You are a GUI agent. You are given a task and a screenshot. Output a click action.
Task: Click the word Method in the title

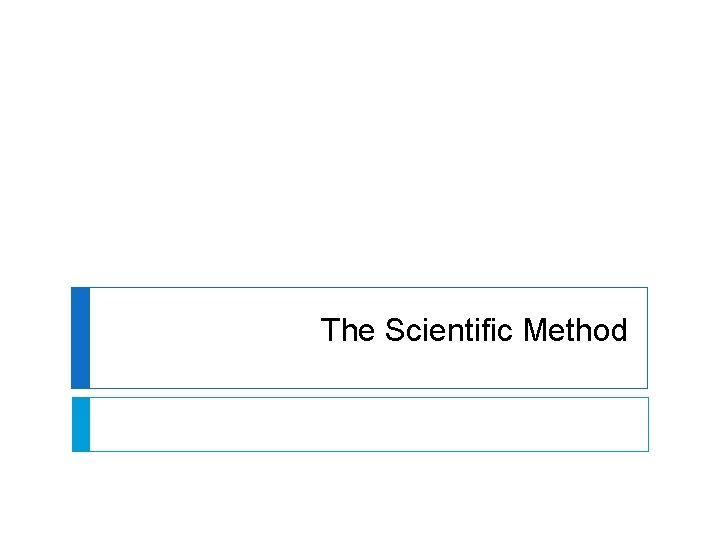click(575, 331)
